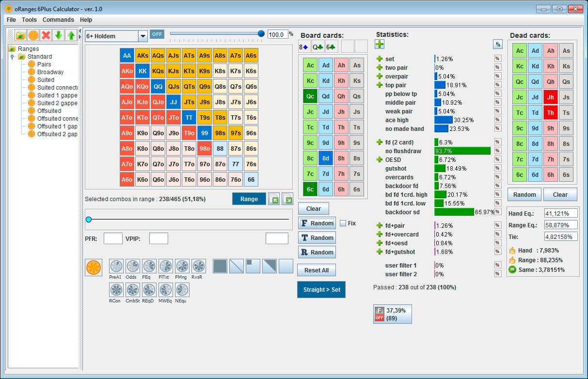Toggle the F OFF filter button showing 37,39%

coord(392,314)
